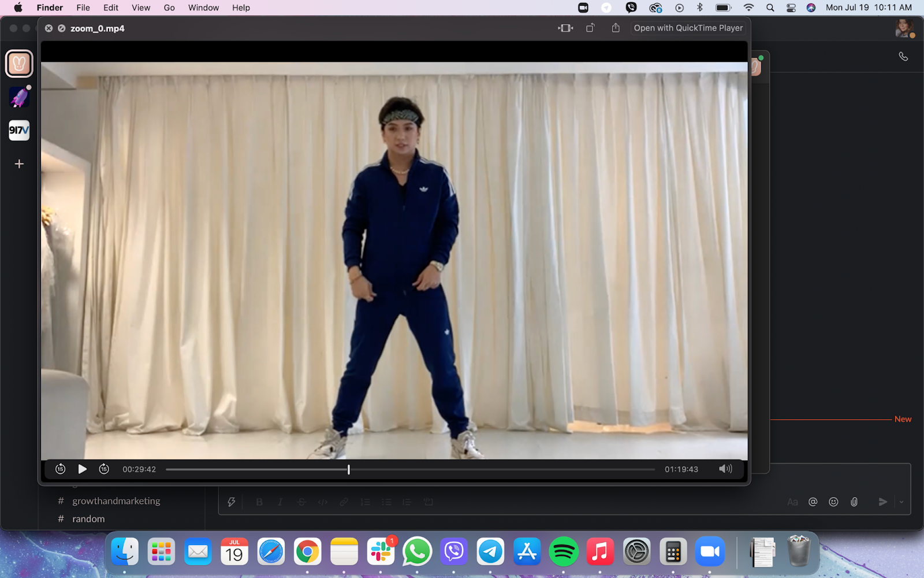Toggle strikethrough in Slack composer
This screenshot has height=578, width=924.
coord(301,502)
